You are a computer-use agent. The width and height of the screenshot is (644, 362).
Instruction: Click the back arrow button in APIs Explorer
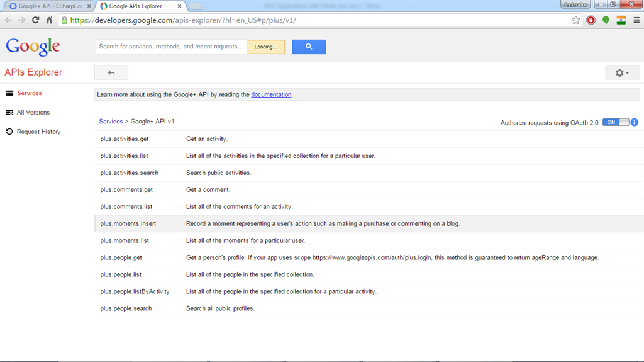pos(111,72)
